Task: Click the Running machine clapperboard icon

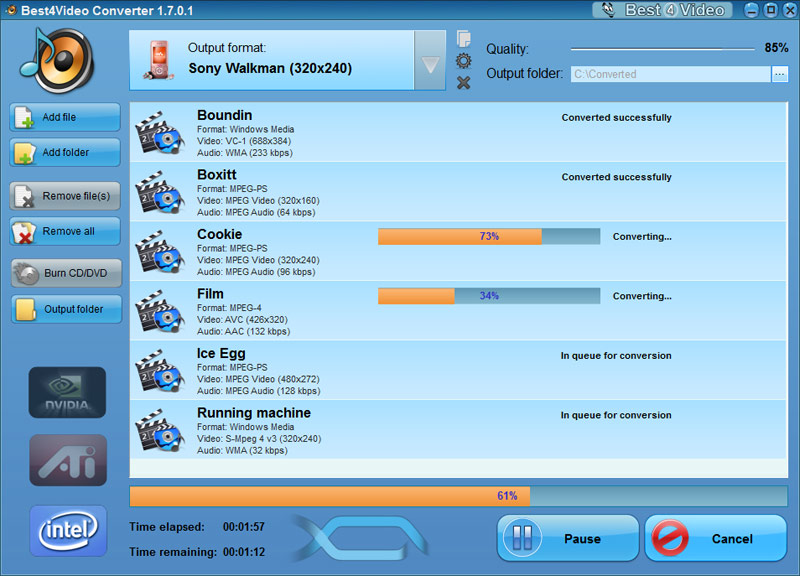Action: [159, 431]
